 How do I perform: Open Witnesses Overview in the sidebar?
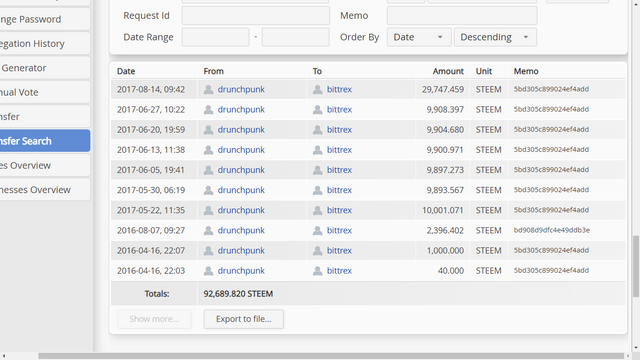tap(44, 190)
